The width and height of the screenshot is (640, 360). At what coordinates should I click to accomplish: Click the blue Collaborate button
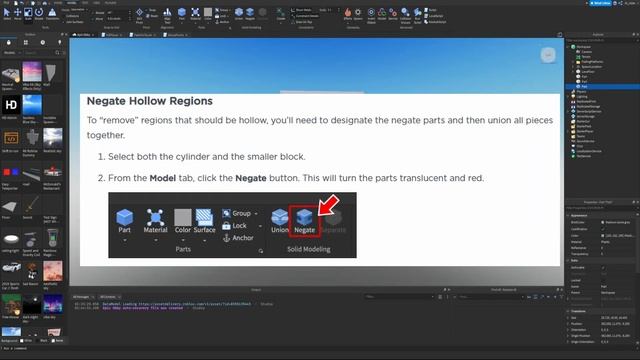click(x=600, y=3)
